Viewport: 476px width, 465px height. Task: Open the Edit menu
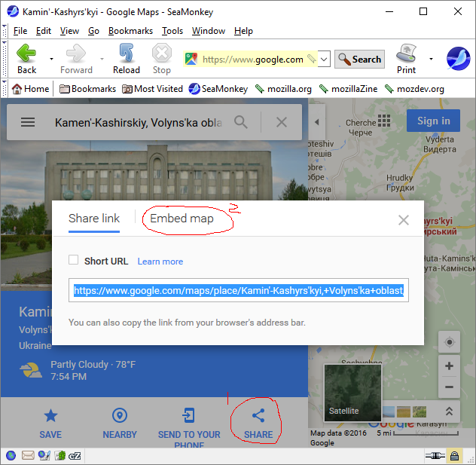[x=44, y=31]
